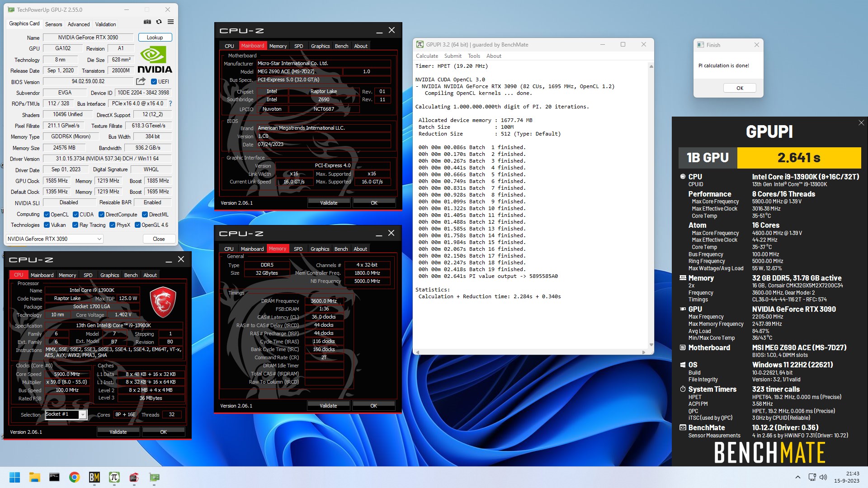This screenshot has width=868, height=488.
Task: Open terminal app in taskbar
Action: (x=54, y=477)
